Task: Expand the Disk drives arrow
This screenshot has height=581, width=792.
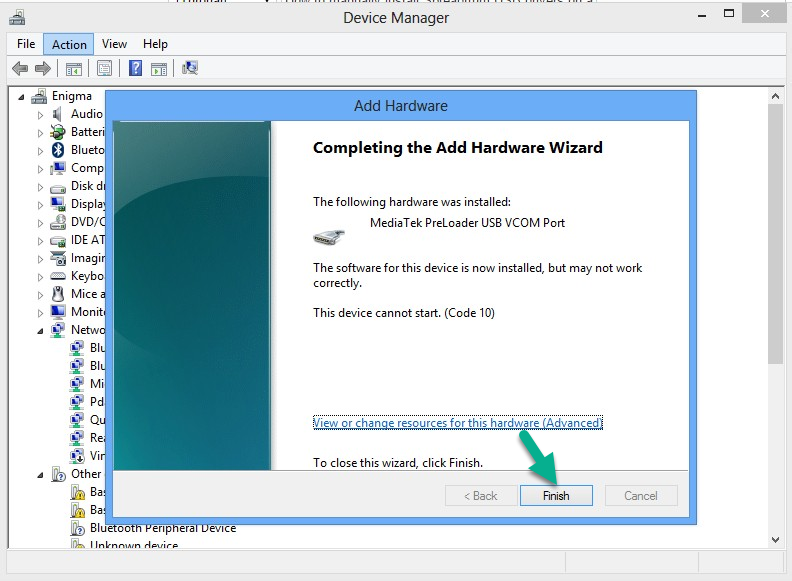Action: (40, 187)
